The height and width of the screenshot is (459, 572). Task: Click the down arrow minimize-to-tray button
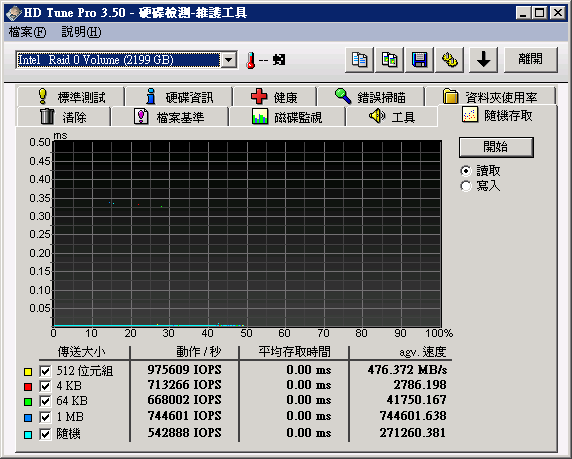[x=483, y=59]
